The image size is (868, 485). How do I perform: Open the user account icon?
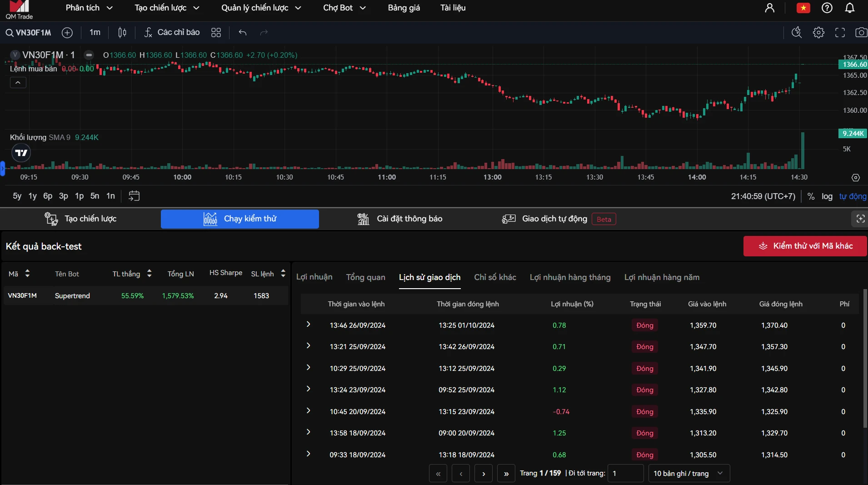click(x=769, y=8)
